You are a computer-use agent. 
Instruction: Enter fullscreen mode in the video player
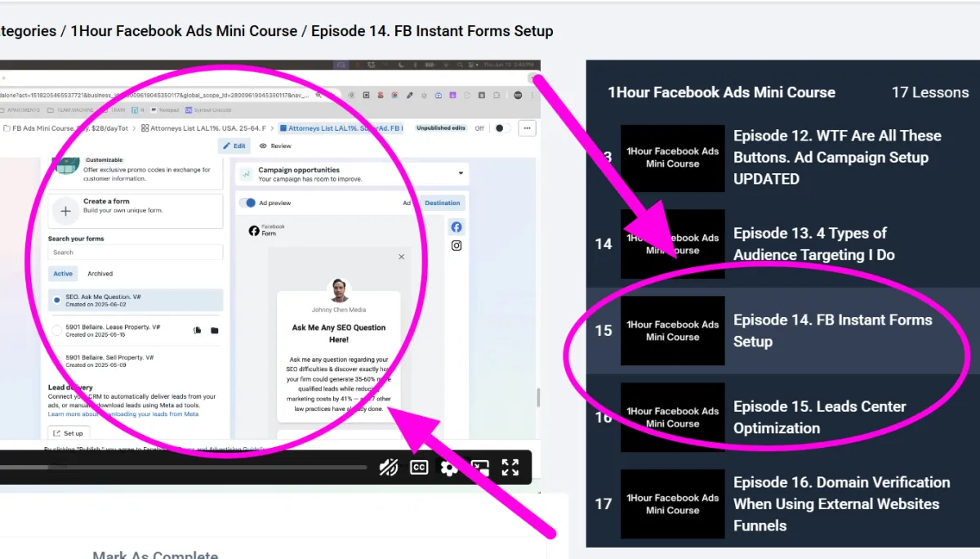click(510, 467)
